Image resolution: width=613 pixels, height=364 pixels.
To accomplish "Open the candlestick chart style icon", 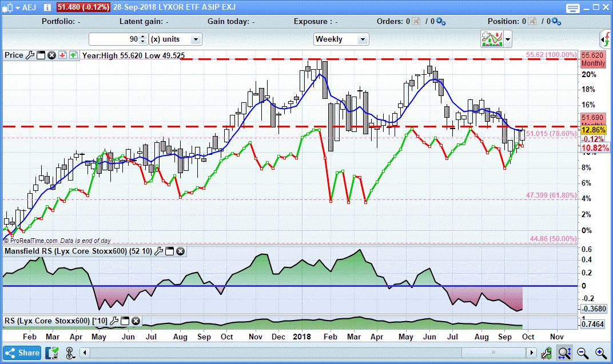I will 7,7.
